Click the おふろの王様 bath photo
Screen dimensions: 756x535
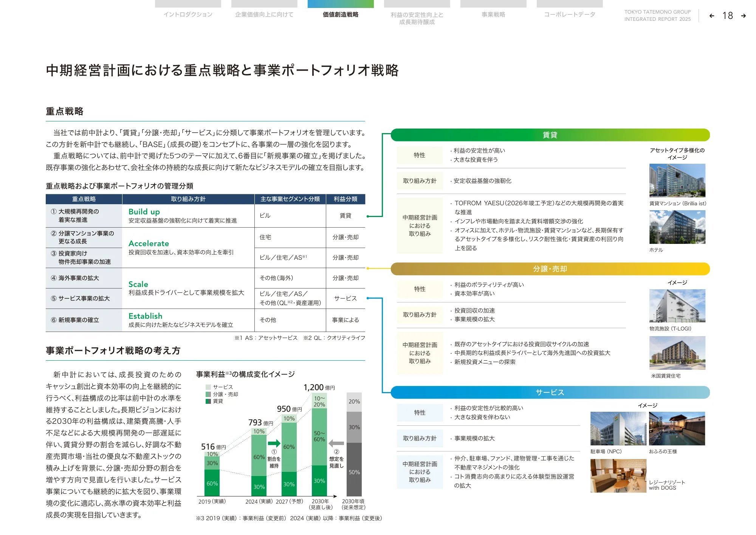click(677, 428)
